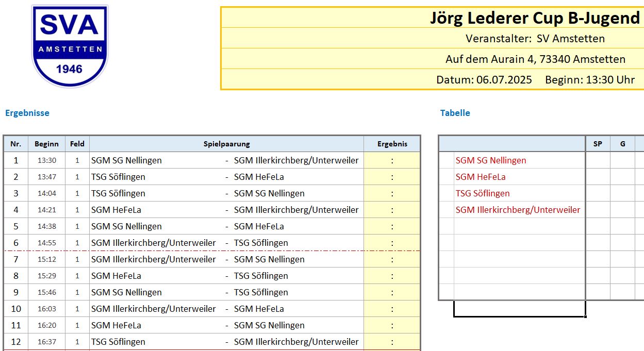The image size is (644, 351).
Task: Click the start time 13:47
Action: pyautogui.click(x=47, y=177)
